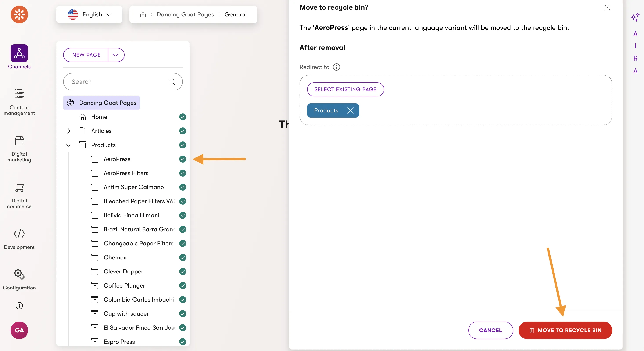644x351 pixels.
Task: Open Digital commerce cart icon
Action: click(19, 187)
